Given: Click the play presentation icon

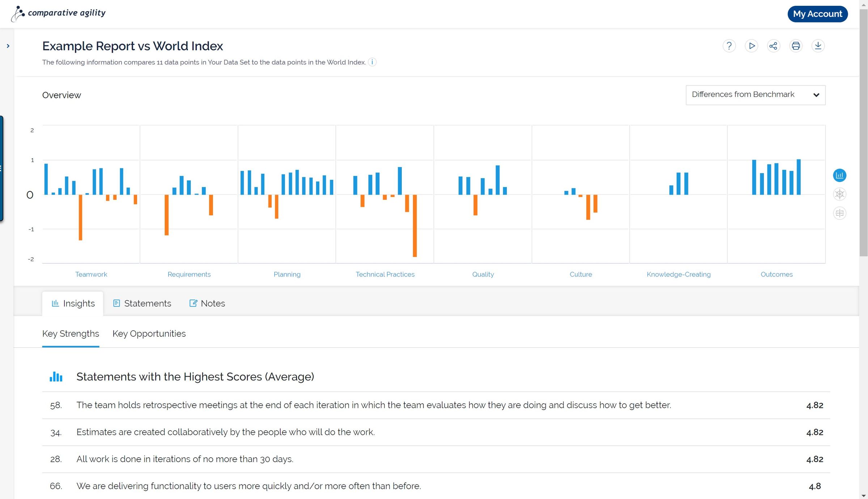Looking at the screenshot, I should pos(751,46).
